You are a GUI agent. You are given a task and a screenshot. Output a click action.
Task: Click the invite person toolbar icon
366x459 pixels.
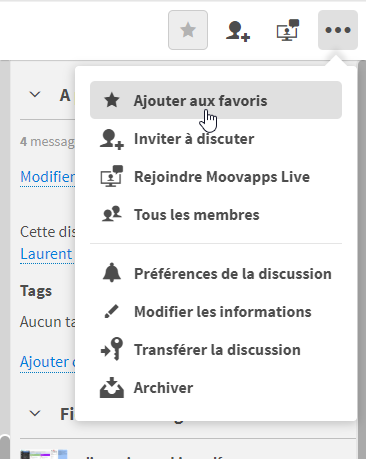click(x=238, y=31)
